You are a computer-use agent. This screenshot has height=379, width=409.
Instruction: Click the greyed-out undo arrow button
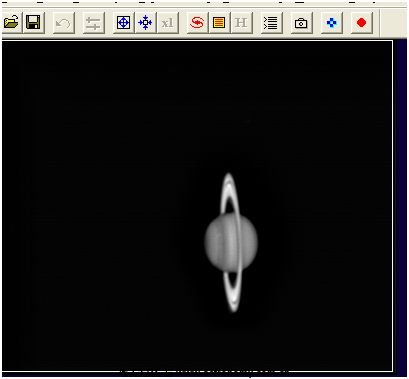pyautogui.click(x=63, y=23)
